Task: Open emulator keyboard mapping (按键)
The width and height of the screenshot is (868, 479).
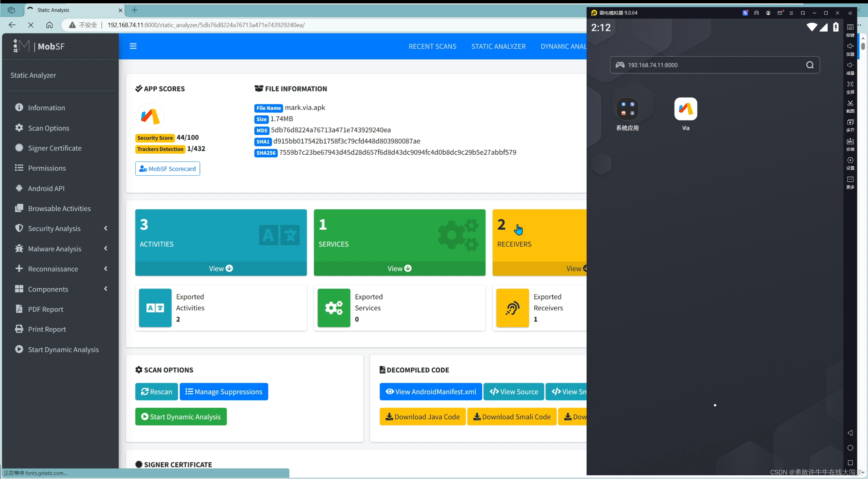Action: coord(850,30)
